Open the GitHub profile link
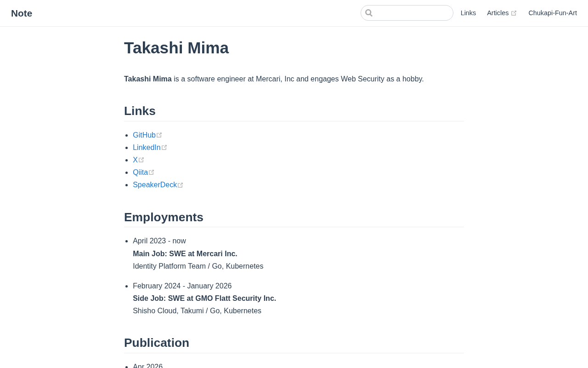The image size is (588, 368). (x=144, y=135)
